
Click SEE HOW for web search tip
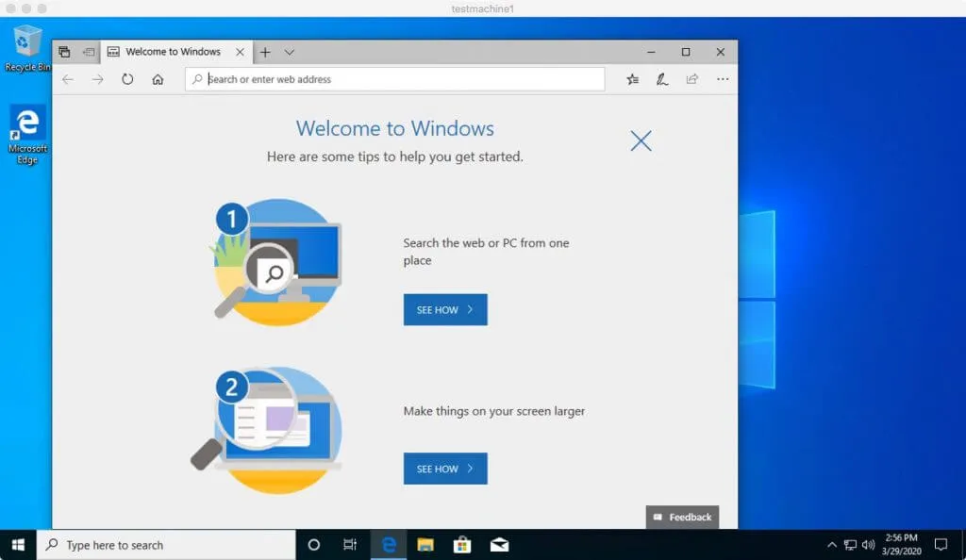445,309
